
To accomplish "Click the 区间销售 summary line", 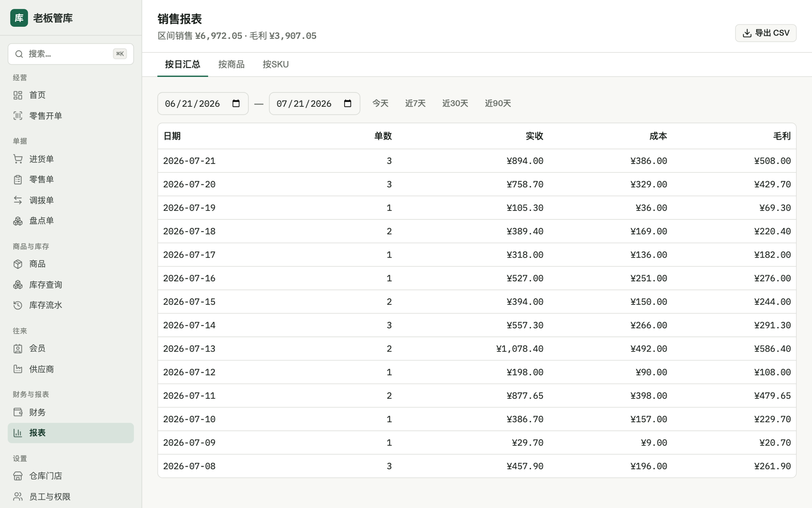I will (x=237, y=36).
